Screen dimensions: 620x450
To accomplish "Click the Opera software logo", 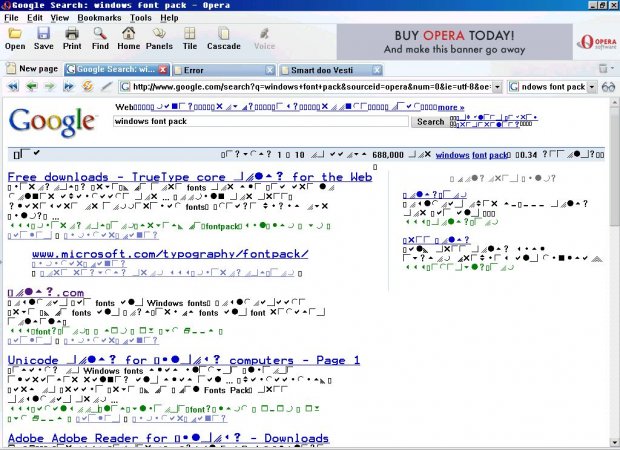I will [x=596, y=42].
